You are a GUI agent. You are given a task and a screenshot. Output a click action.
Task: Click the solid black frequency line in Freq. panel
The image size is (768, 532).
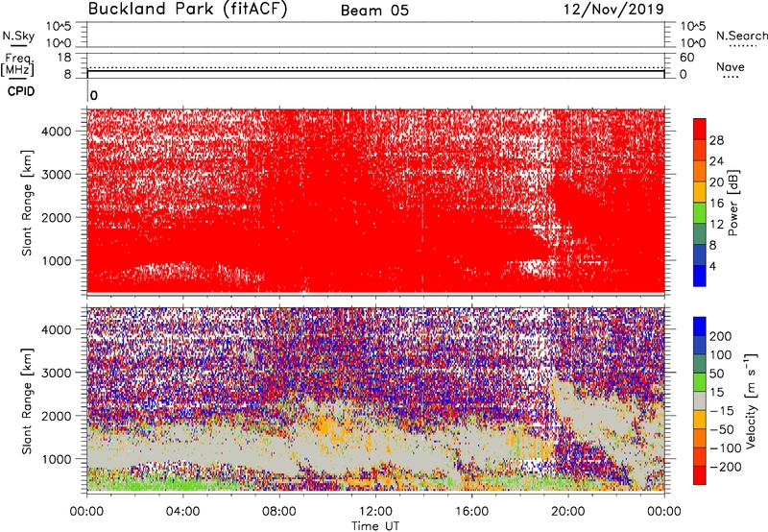coord(375,71)
